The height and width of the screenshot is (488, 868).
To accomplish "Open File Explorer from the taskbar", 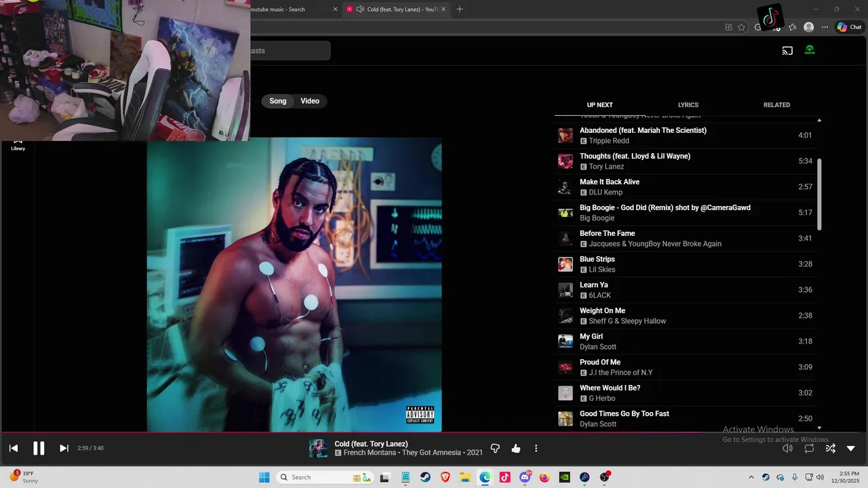I will (465, 477).
